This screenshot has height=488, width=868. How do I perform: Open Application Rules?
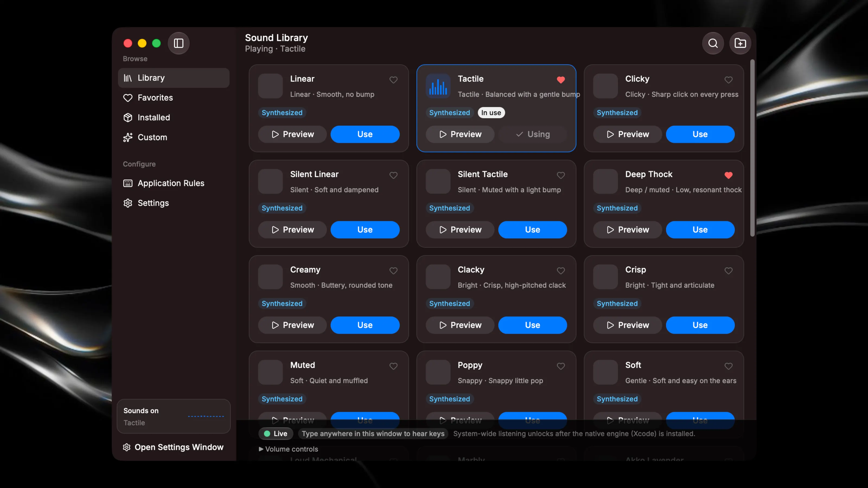(174, 183)
